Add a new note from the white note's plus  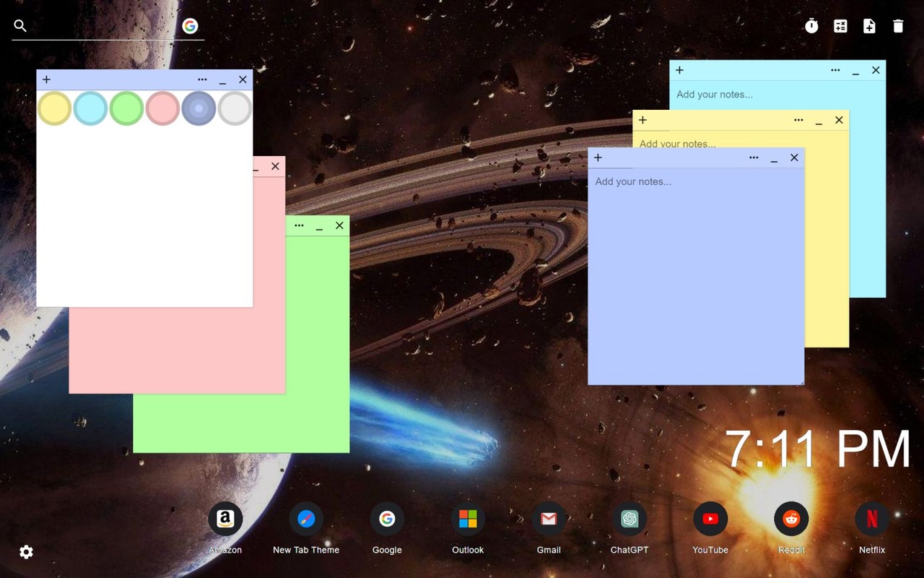46,79
